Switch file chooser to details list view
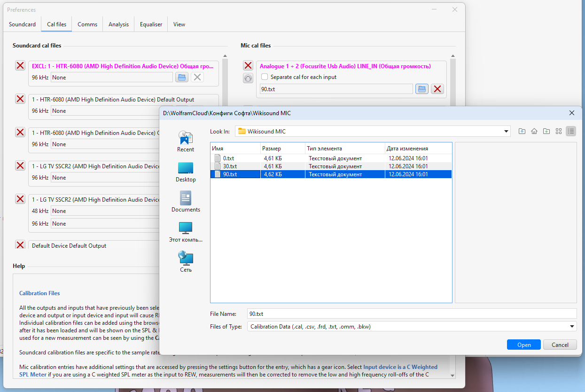This screenshot has height=392, width=585. (x=571, y=132)
